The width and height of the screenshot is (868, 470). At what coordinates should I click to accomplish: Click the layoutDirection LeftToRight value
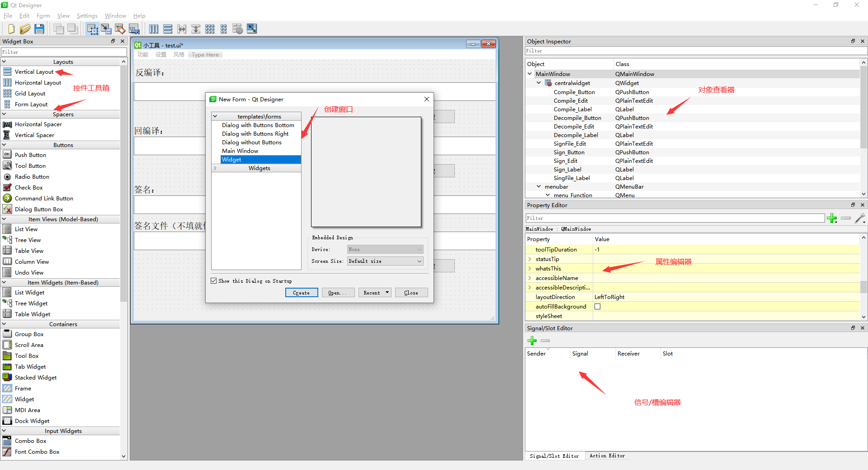[x=609, y=297]
